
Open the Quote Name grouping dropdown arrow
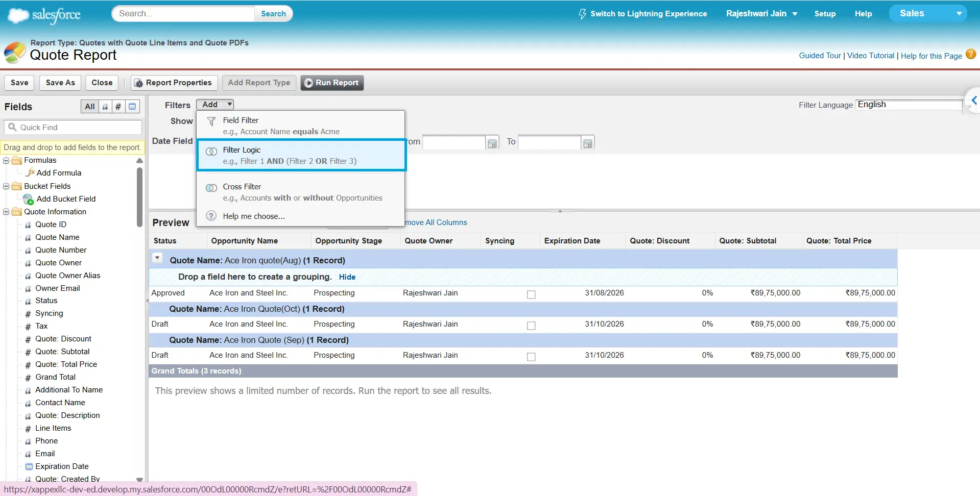pos(157,258)
